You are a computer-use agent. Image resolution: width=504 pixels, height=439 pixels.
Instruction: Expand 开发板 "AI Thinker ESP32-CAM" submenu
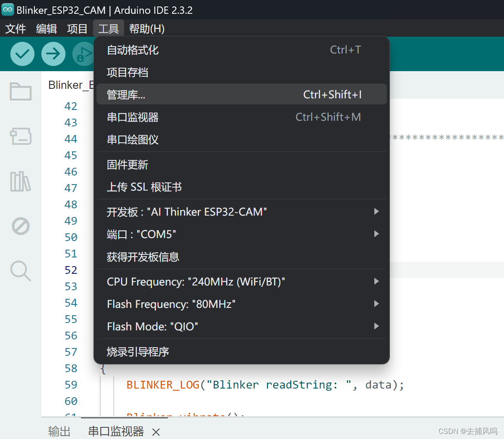[x=241, y=212]
